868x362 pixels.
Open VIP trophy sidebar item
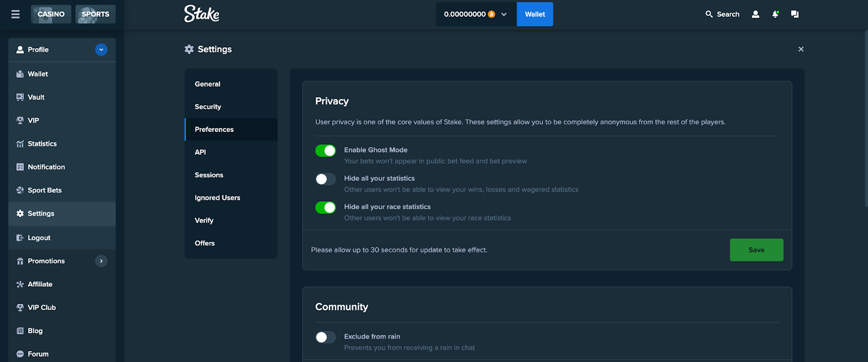(x=33, y=120)
